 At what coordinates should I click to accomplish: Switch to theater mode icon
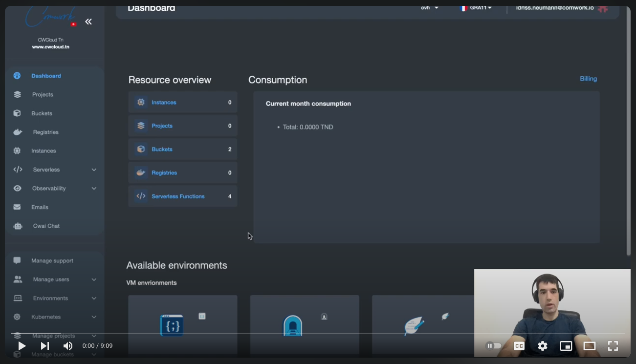(x=590, y=346)
